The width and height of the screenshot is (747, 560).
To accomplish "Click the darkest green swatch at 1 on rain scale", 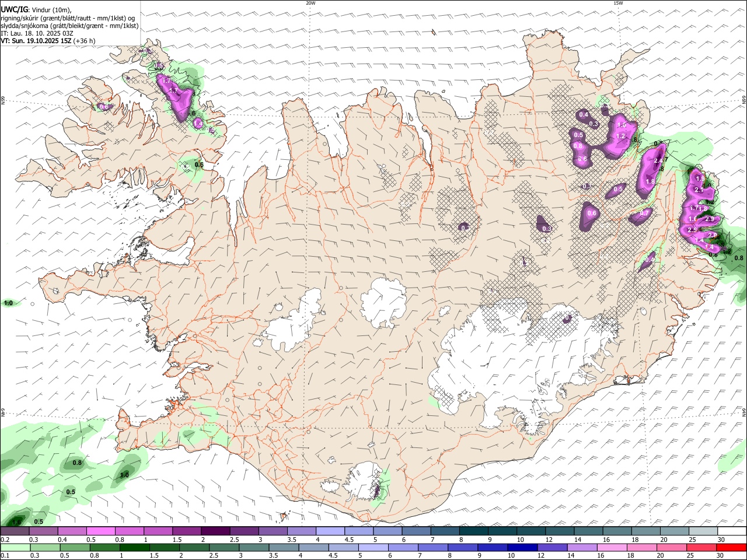I will pyautogui.click(x=134, y=548).
